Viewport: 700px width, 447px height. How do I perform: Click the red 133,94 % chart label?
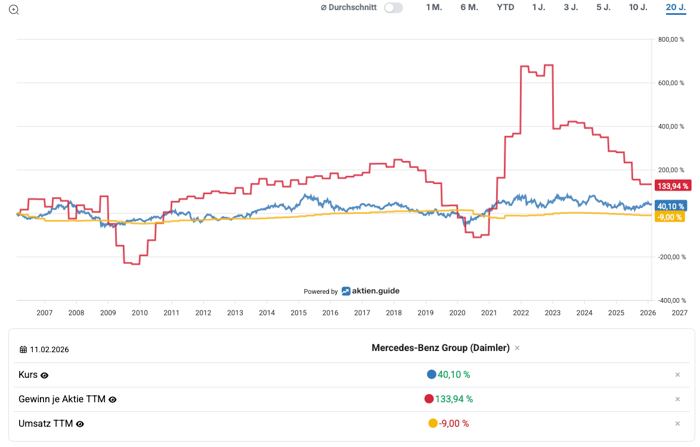coord(672,186)
